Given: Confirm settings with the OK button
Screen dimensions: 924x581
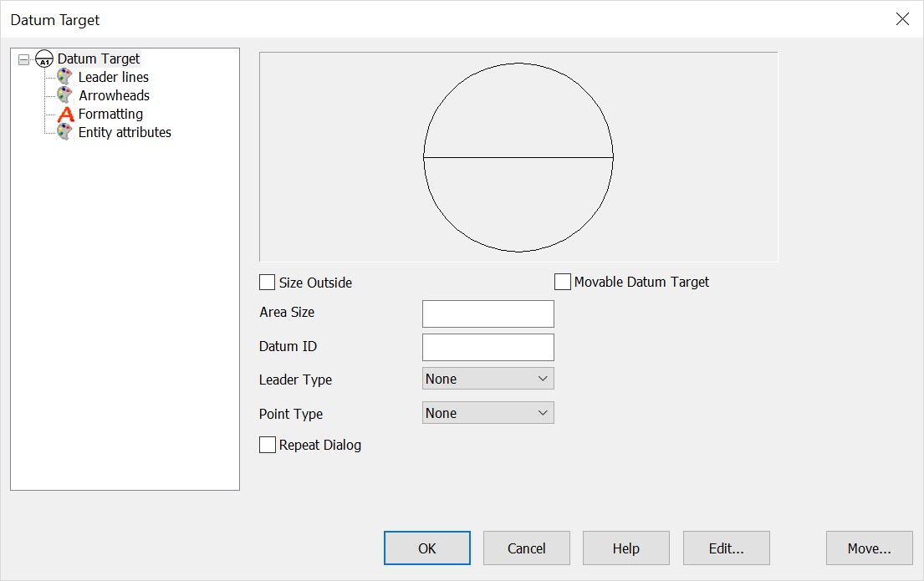Looking at the screenshot, I should click(426, 548).
